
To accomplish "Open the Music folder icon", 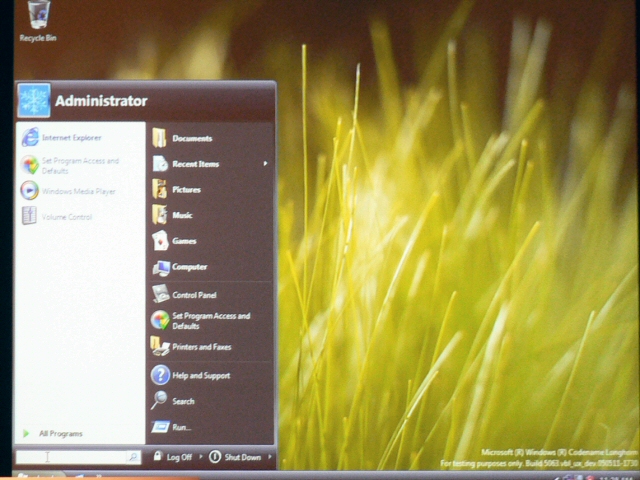I will (159, 215).
